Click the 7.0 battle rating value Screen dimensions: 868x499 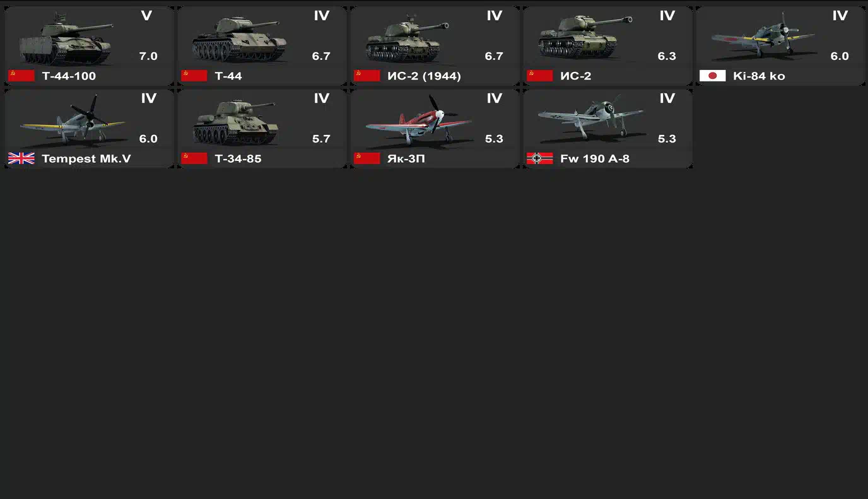tap(148, 56)
